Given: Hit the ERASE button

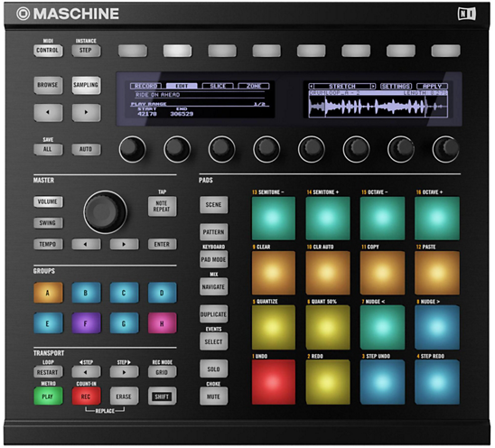Looking at the screenshot, I should 124,397.
